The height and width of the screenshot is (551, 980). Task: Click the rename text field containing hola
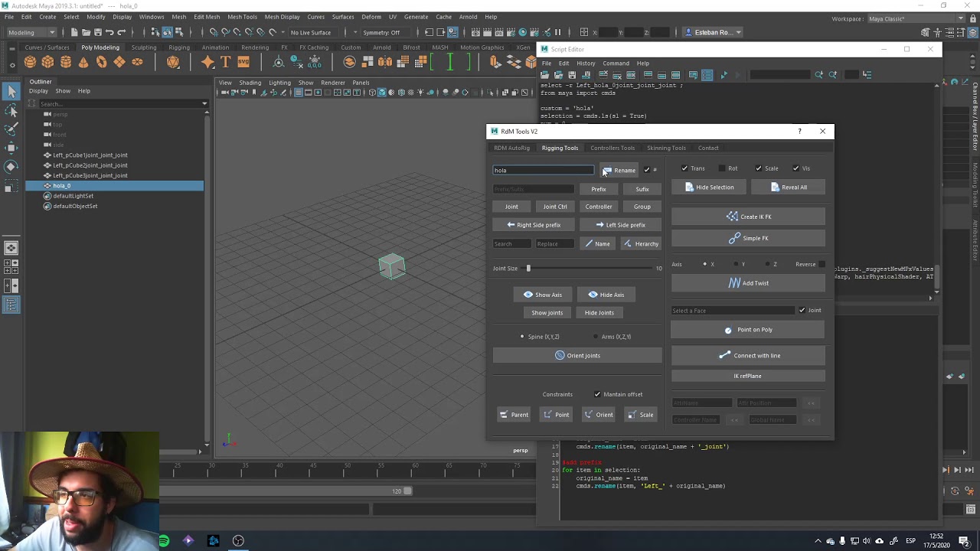pos(544,171)
